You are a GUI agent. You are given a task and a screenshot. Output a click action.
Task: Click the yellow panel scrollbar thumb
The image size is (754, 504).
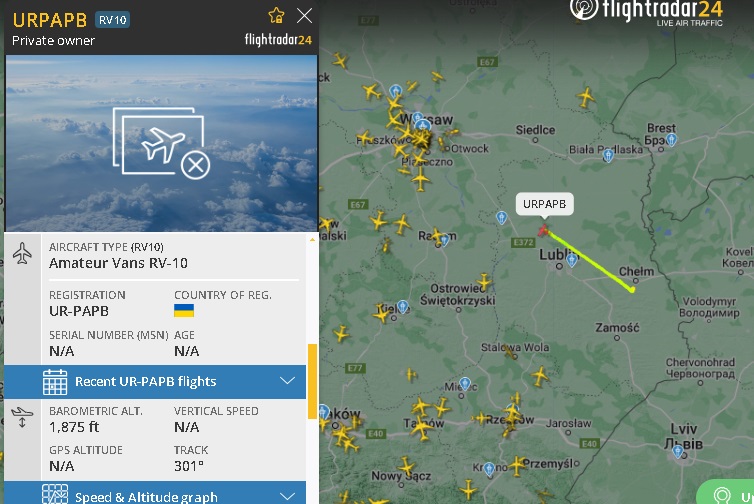[312, 381]
